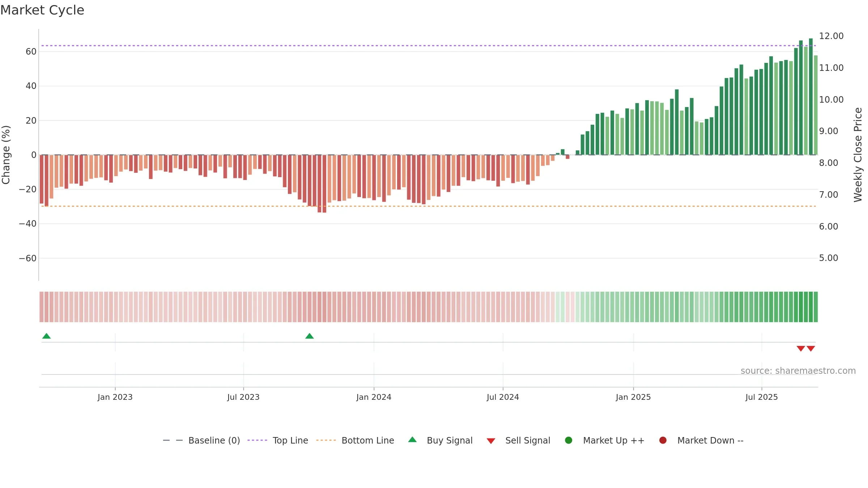
Task: Select the rightmost red sell signal marker
Action: [x=811, y=348]
